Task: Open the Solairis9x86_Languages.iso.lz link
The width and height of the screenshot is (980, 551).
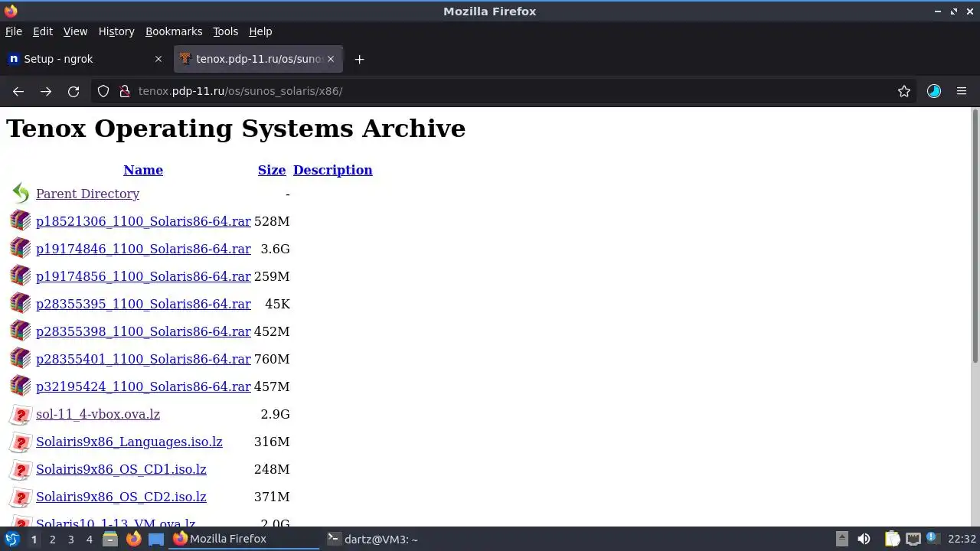Action: [x=129, y=442]
